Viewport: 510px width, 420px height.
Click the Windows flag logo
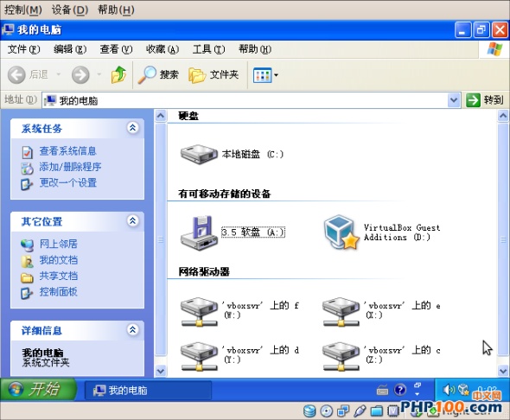pos(494,49)
